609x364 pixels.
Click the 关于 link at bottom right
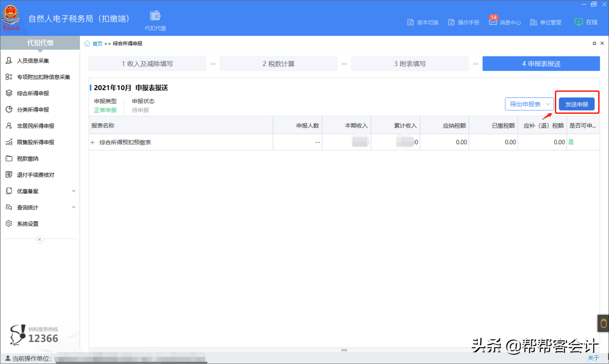tap(593, 358)
